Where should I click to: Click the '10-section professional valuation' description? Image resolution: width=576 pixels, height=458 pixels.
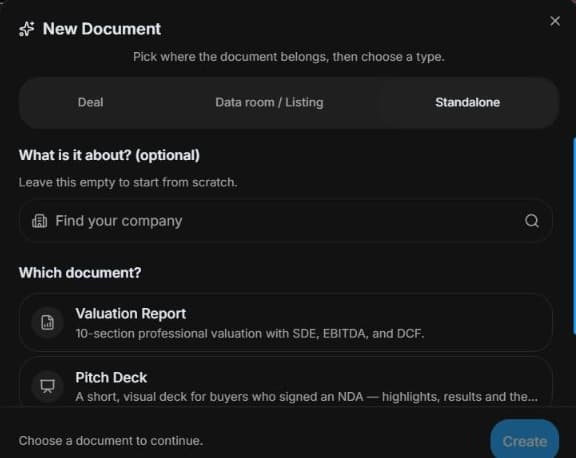coord(249,333)
